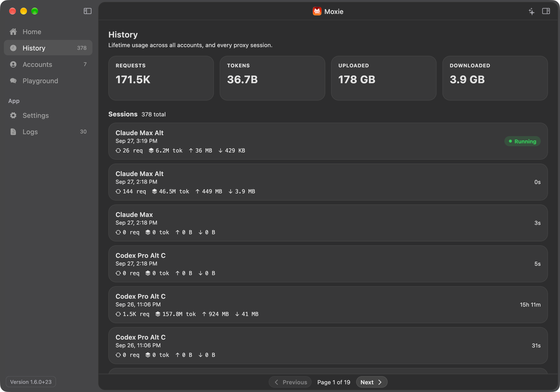Click download arrow beside 41 MB
The height and width of the screenshot is (392, 560).
pyautogui.click(x=237, y=314)
